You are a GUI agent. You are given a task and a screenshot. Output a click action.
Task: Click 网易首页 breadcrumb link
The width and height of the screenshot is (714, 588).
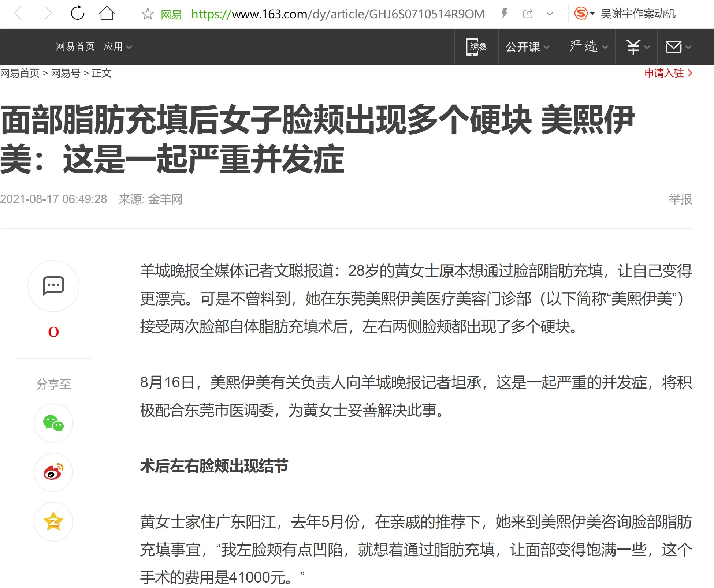(x=20, y=73)
